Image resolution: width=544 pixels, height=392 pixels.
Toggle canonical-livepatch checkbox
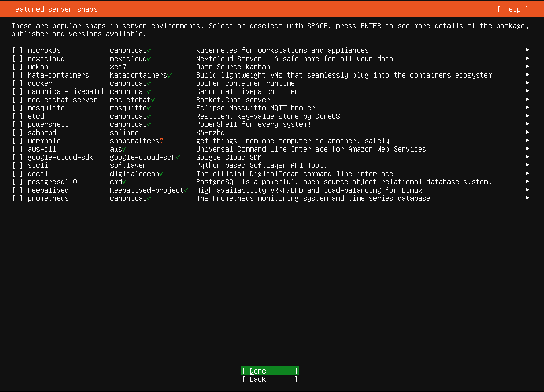click(17, 91)
